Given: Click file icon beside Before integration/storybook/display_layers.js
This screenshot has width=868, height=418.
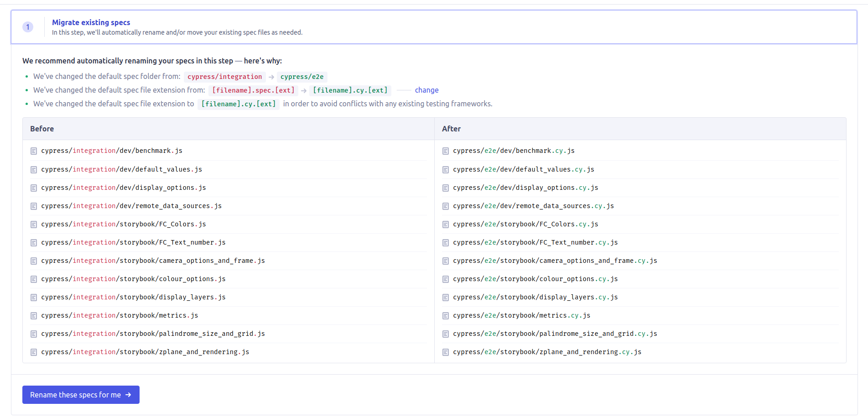Looking at the screenshot, I should [x=34, y=298].
